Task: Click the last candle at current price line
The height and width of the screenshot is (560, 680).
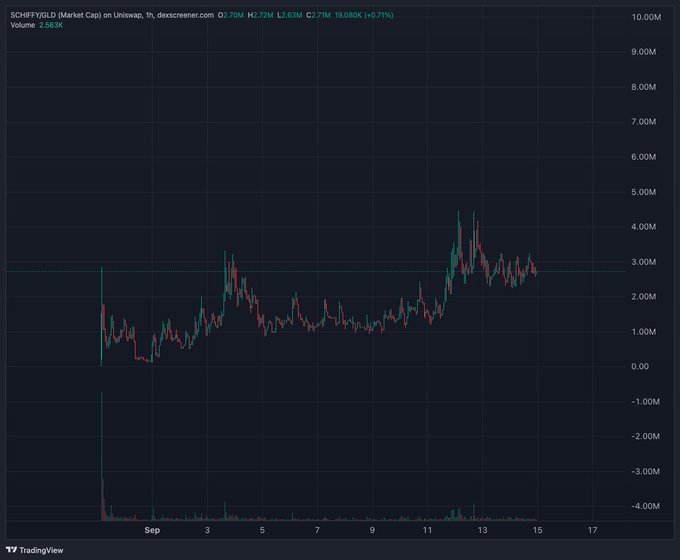Action: click(536, 272)
